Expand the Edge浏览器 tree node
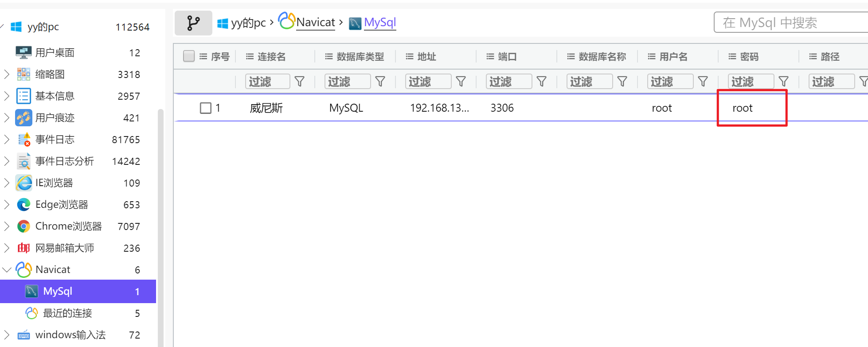The image size is (868, 347). pyautogui.click(x=7, y=204)
